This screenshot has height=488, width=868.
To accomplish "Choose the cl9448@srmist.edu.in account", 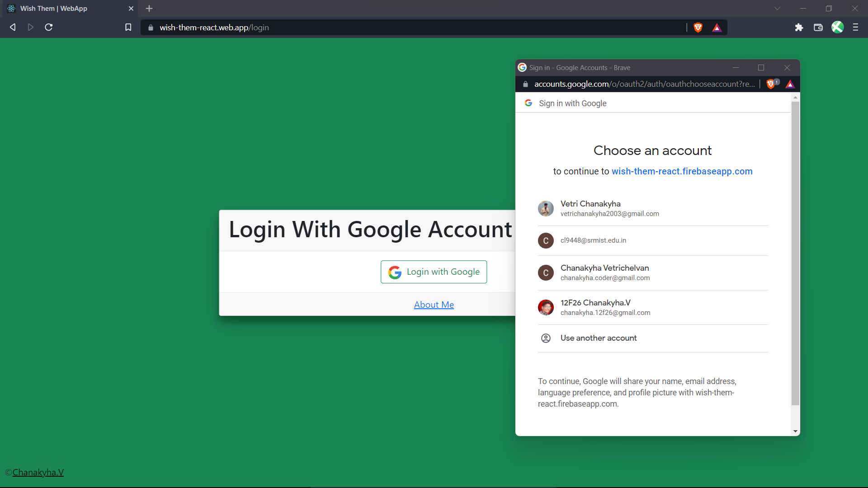I will point(653,240).
